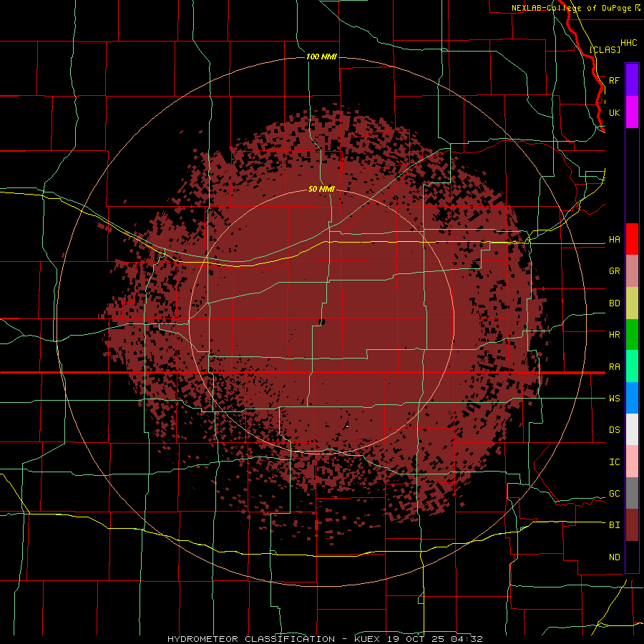Click the "KUEX" radar site identifier
The image size is (644, 644).
[367, 639]
